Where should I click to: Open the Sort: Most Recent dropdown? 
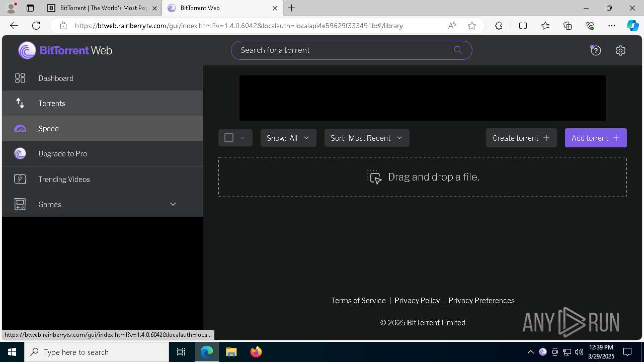[367, 138]
